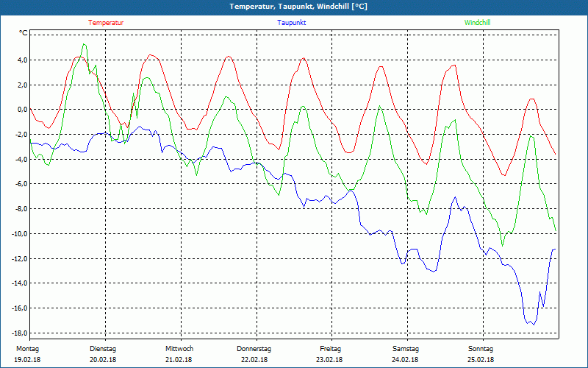Click the -12,0 y-axis value

(20, 259)
